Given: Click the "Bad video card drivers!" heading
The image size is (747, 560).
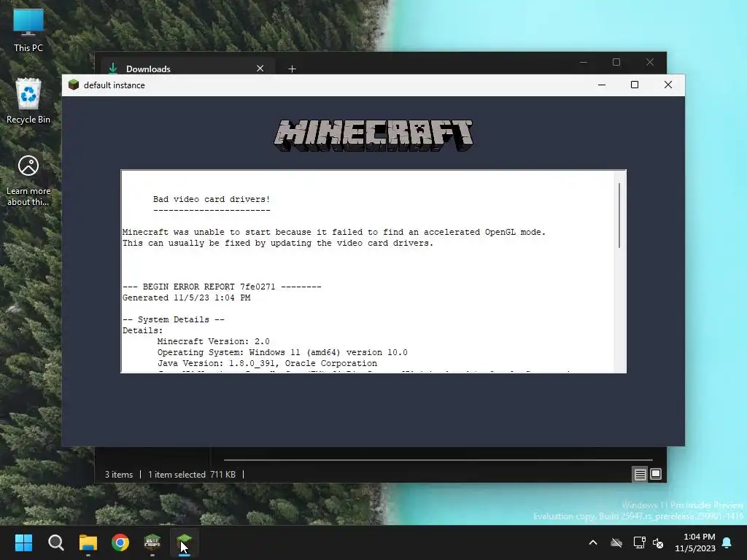Looking at the screenshot, I should click(212, 199).
